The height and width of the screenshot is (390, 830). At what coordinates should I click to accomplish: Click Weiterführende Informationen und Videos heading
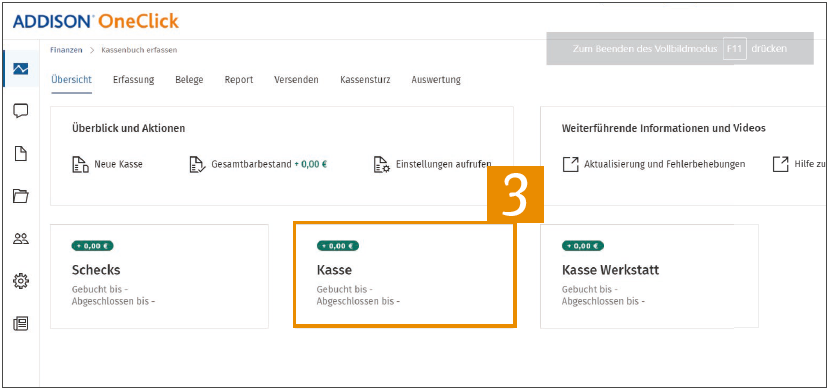click(663, 129)
